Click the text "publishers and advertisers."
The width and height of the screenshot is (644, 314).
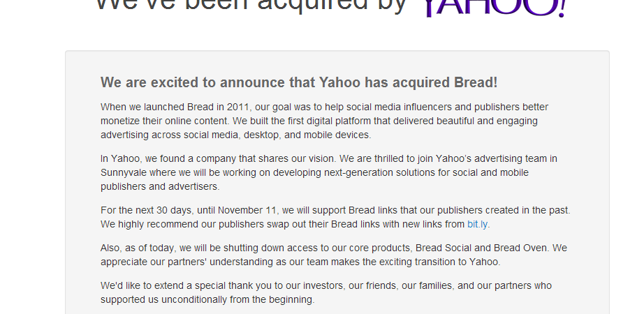[160, 186]
